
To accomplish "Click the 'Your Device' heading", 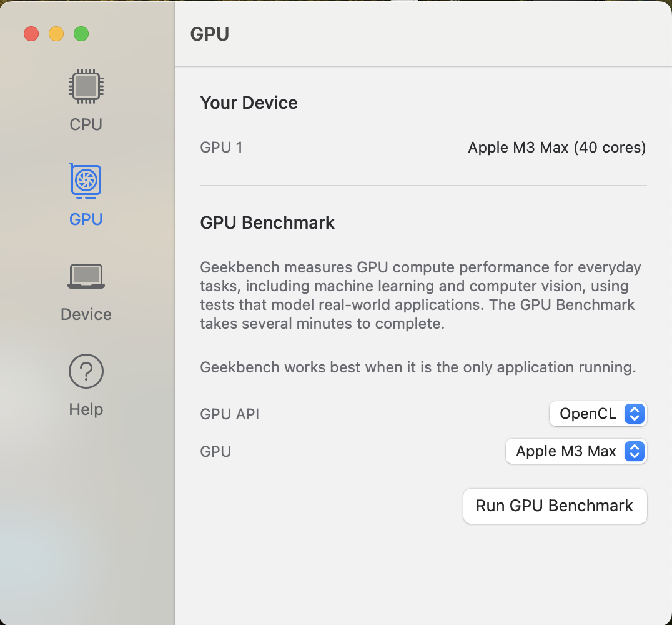I will 249,103.
